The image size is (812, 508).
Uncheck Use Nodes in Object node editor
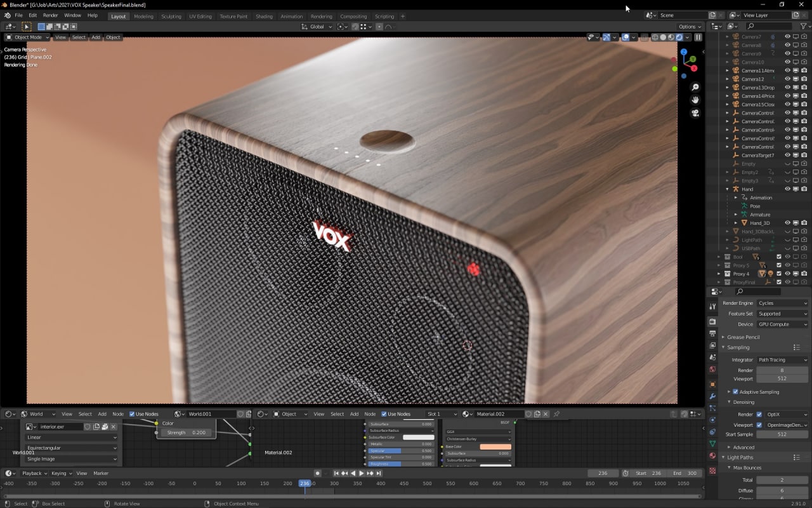(384, 414)
